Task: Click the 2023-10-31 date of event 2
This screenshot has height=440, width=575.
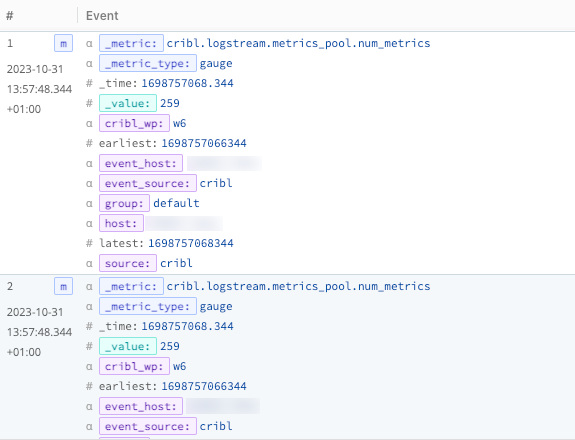Action: (35, 312)
